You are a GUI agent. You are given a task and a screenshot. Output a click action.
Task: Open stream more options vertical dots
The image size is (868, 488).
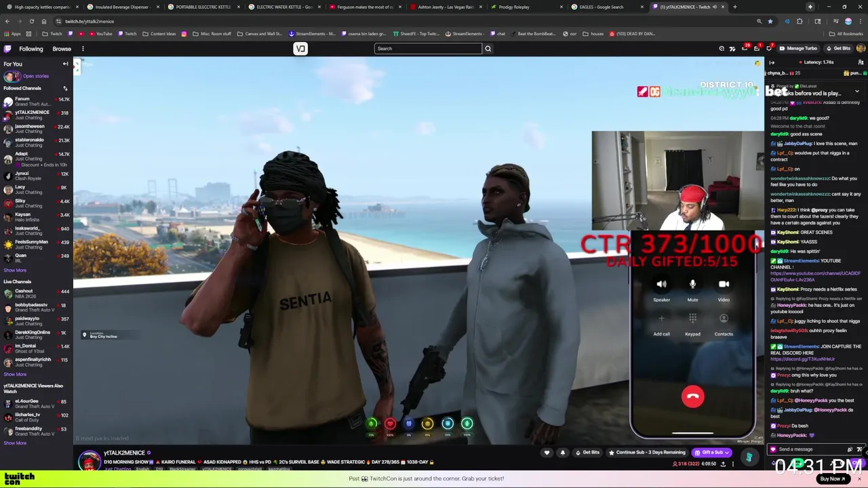[733, 464]
